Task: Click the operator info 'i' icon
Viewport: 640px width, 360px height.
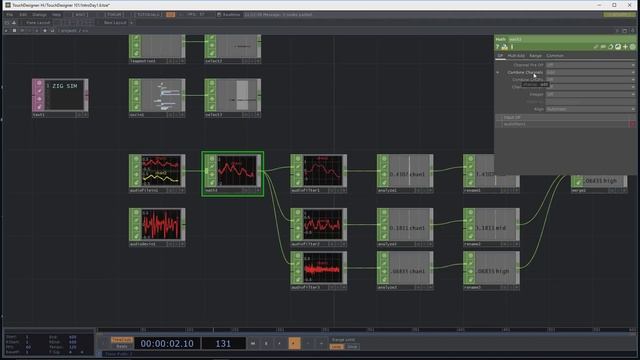Action: [511, 47]
